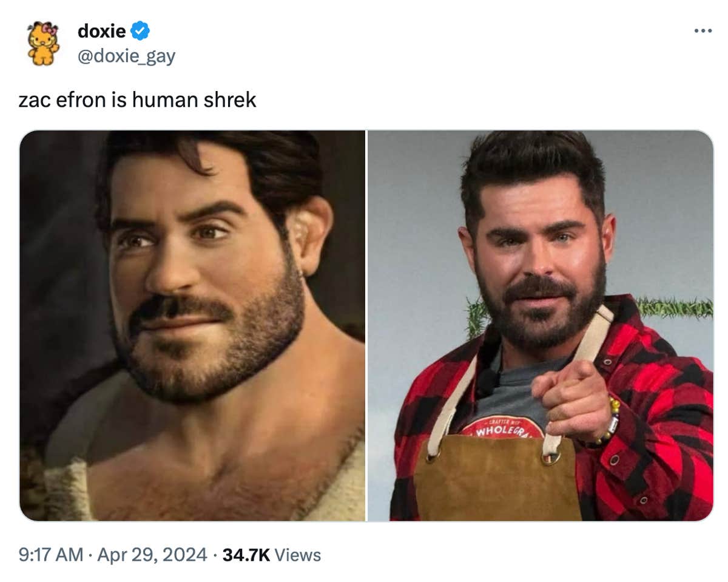The width and height of the screenshot is (728, 582).
Task: Open the tweet detail by clicking its body
Action: coord(138,99)
